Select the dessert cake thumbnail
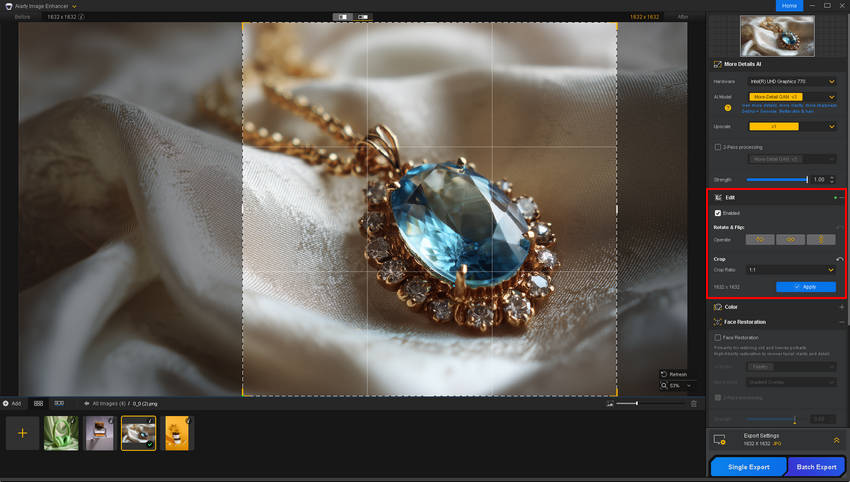 tap(99, 433)
